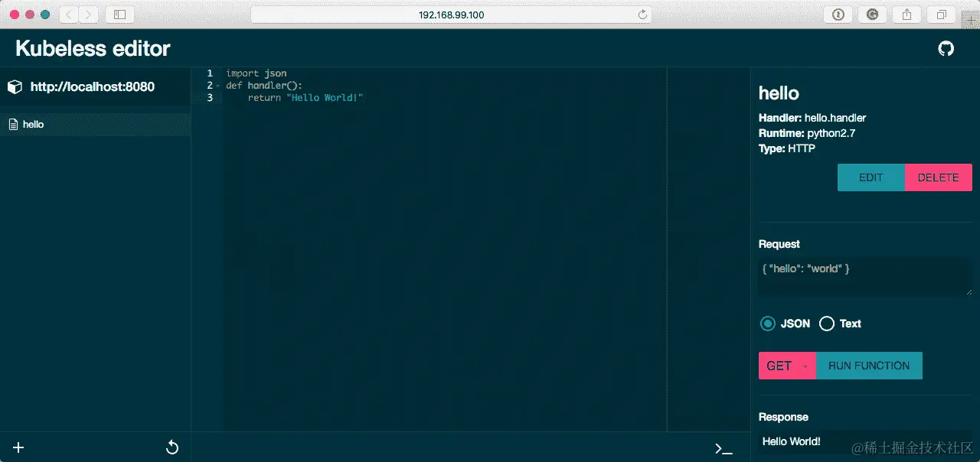The height and width of the screenshot is (462, 980).
Task: Go back with Safari back arrow
Action: (x=69, y=15)
